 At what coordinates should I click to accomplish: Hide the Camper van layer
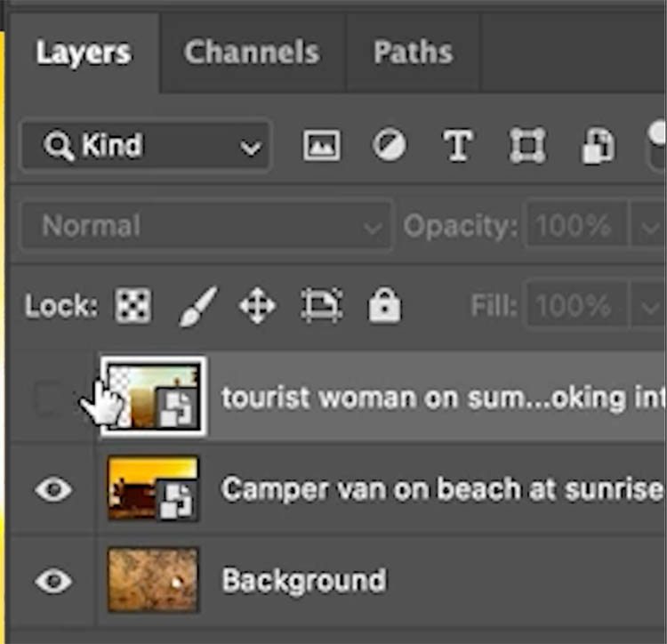tap(52, 489)
